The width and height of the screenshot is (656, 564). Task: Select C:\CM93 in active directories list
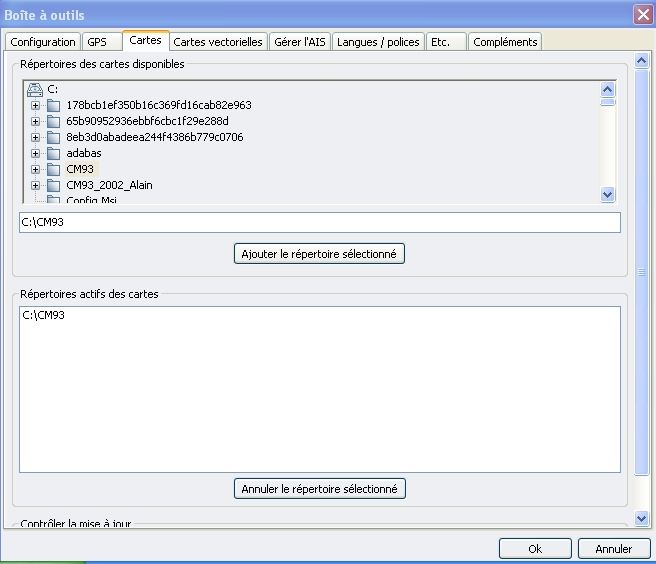(x=44, y=315)
